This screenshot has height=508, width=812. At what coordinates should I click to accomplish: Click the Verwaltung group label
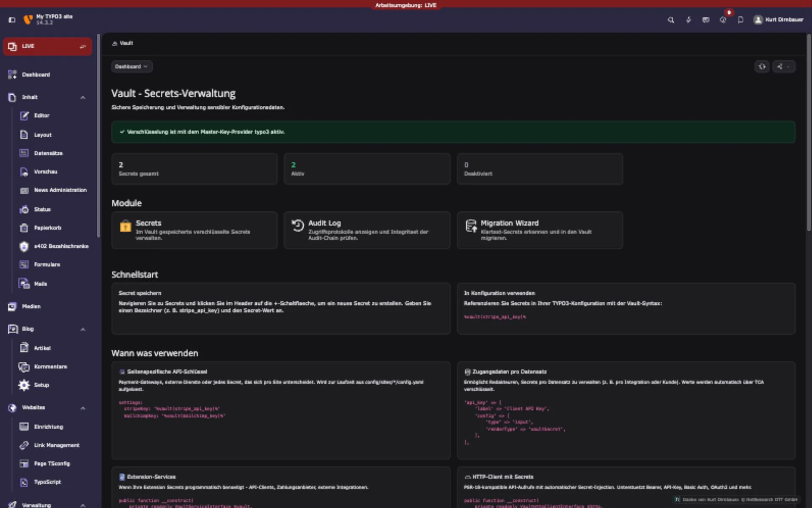click(x=36, y=505)
